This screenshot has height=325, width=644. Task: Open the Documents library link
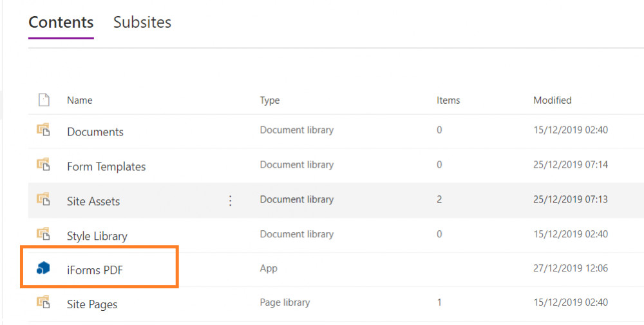95,132
